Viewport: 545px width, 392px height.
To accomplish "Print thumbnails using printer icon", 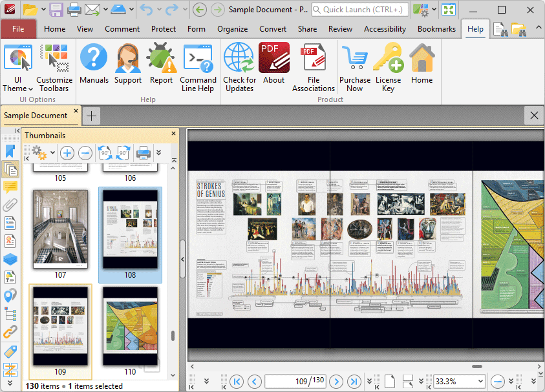I will 144,153.
